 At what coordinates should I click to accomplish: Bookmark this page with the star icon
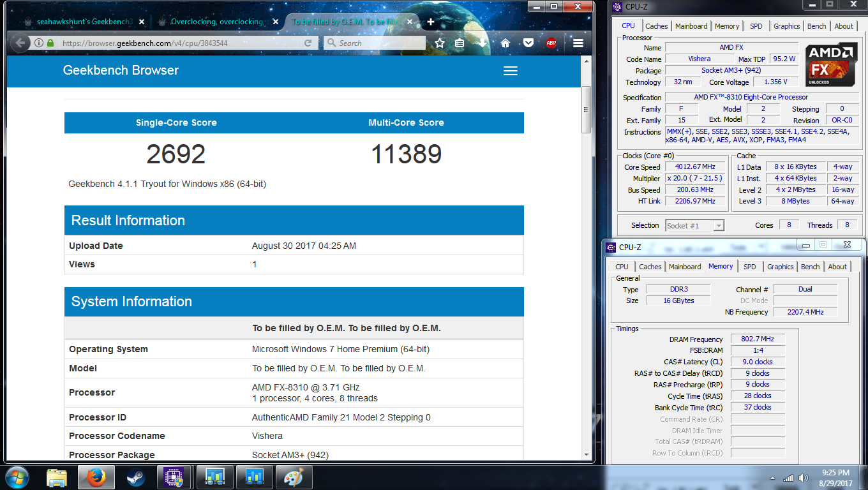[x=440, y=43]
